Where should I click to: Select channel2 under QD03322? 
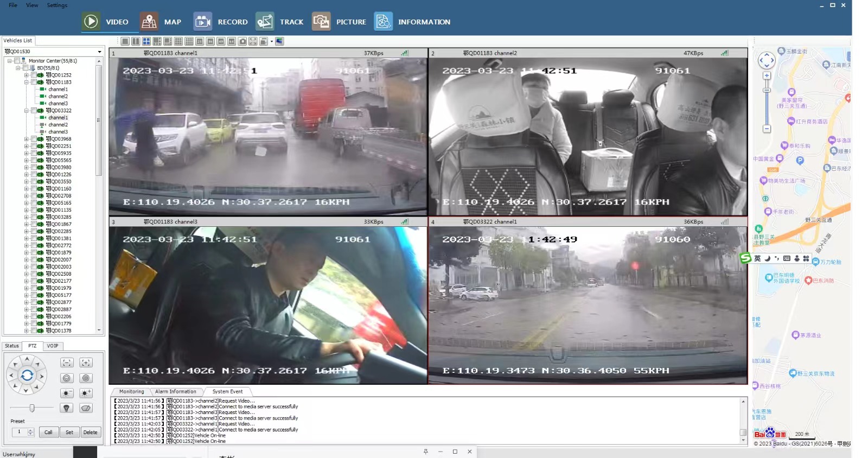58,125
